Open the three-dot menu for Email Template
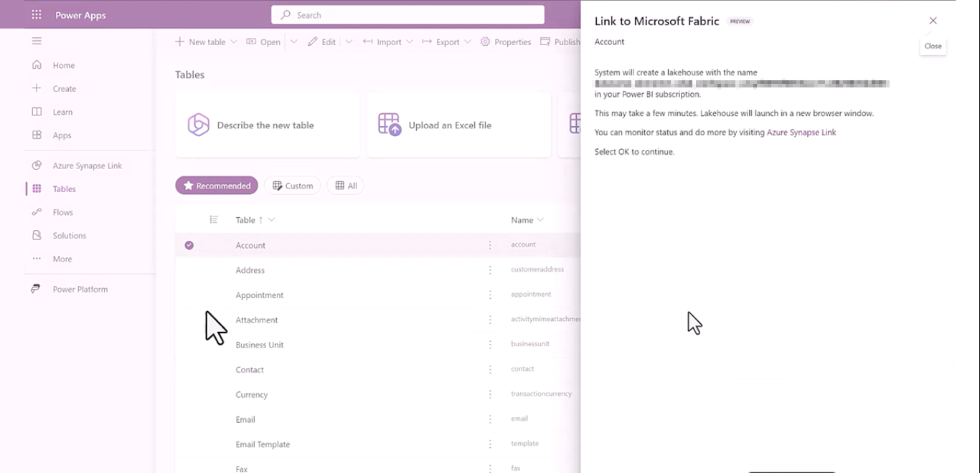Screen dimensions: 980x473 point(490,444)
